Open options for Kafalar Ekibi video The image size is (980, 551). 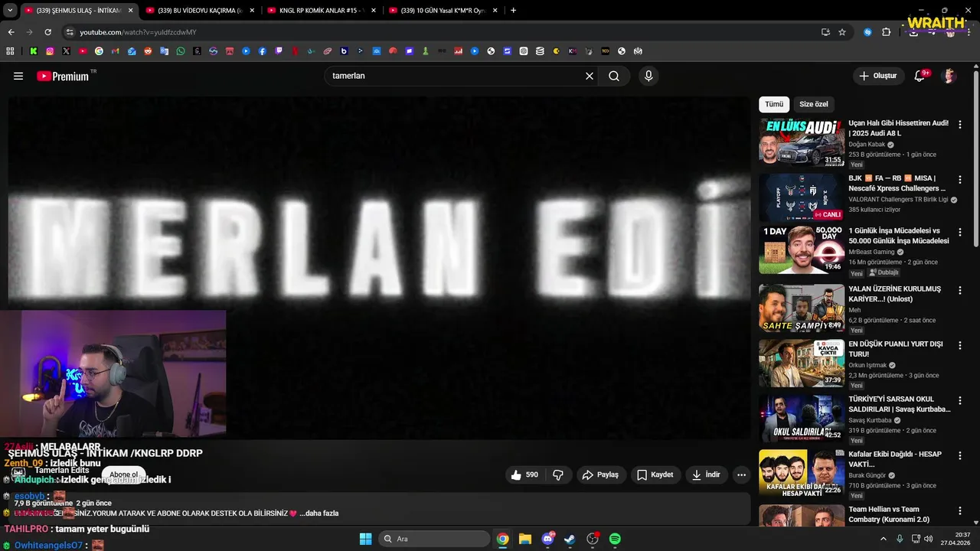pyautogui.click(x=960, y=456)
